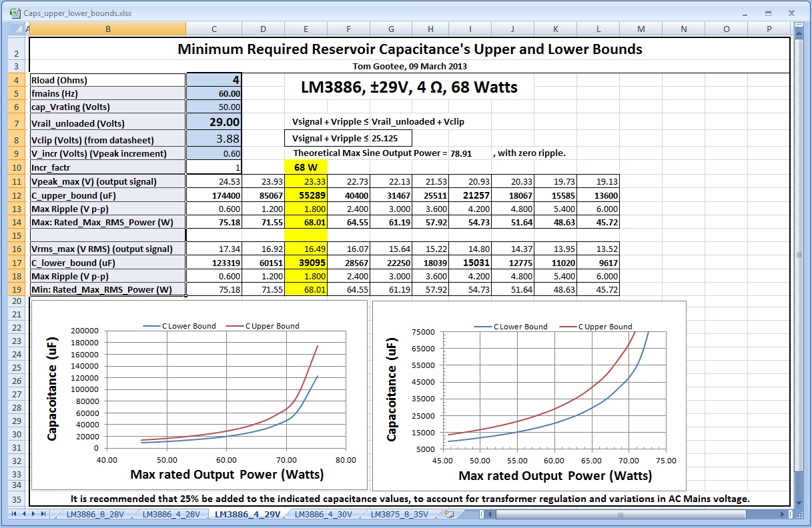Click the Vrail_unloaded value cell 29.00
Screen dimensions: 812x528
point(214,123)
